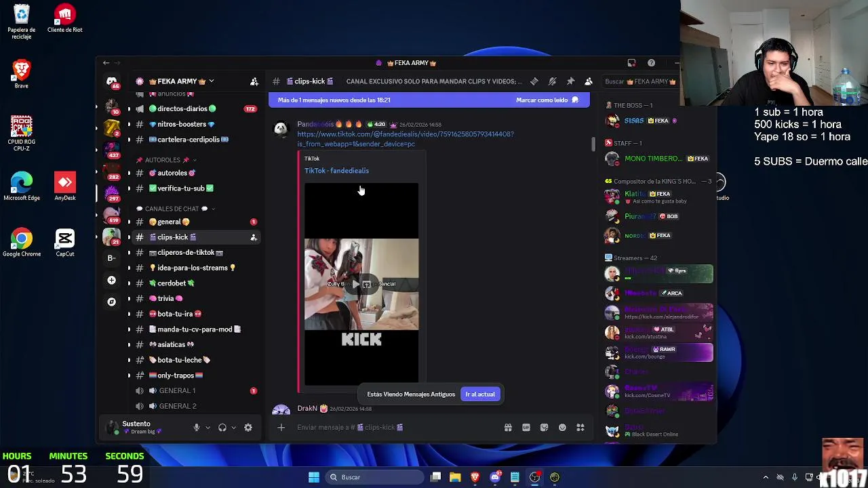The height and width of the screenshot is (488, 868).
Task: Open User Settings gear icon
Action: [x=248, y=428]
